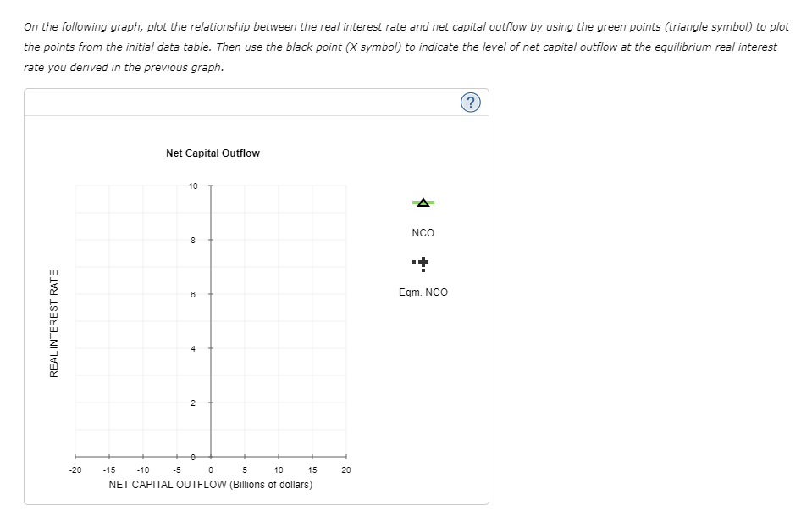Click the dashed marks beside the black cross
The height and width of the screenshot is (528, 812).
[x=415, y=263]
